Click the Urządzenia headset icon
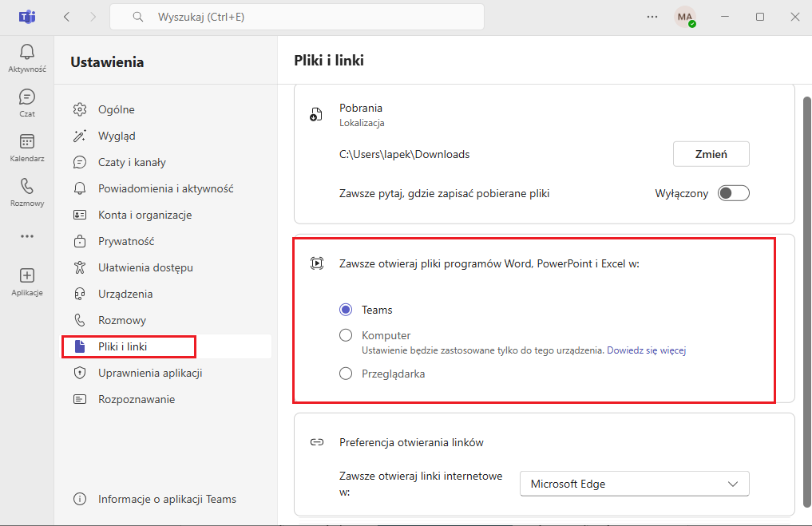Viewport: 812px width, 526px height. click(x=80, y=294)
